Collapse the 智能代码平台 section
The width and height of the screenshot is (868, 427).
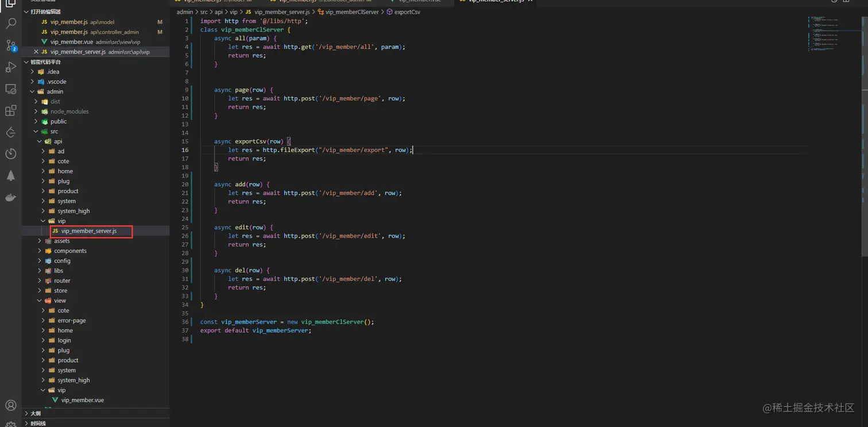[x=26, y=62]
